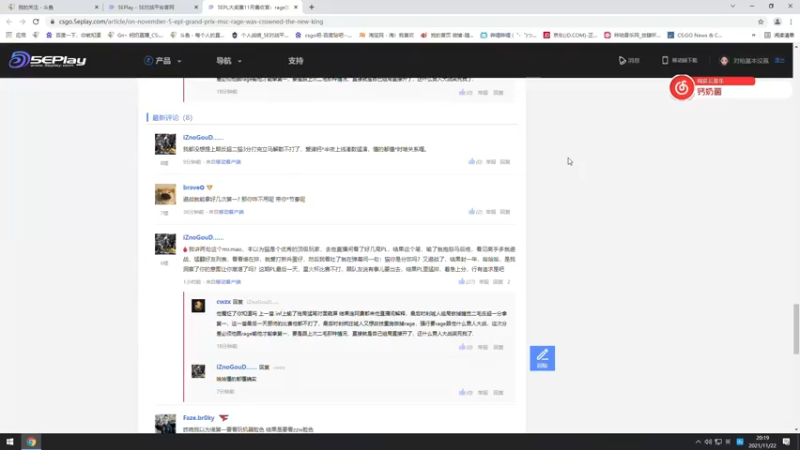The height and width of the screenshot is (450, 800).
Task: Open the Chrome profile icon
Action: click(777, 21)
